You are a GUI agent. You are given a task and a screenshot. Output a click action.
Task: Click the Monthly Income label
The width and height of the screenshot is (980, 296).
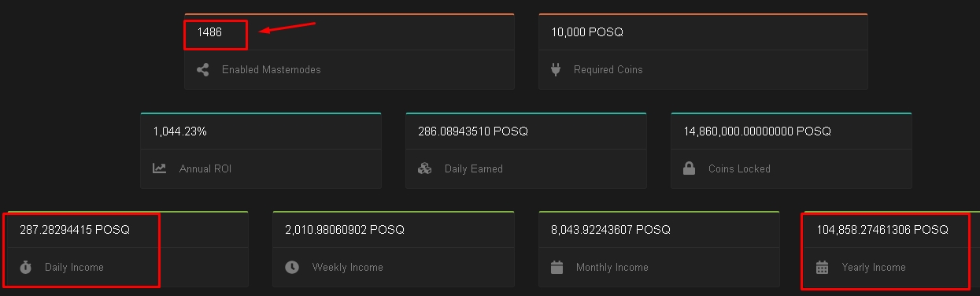point(612,268)
